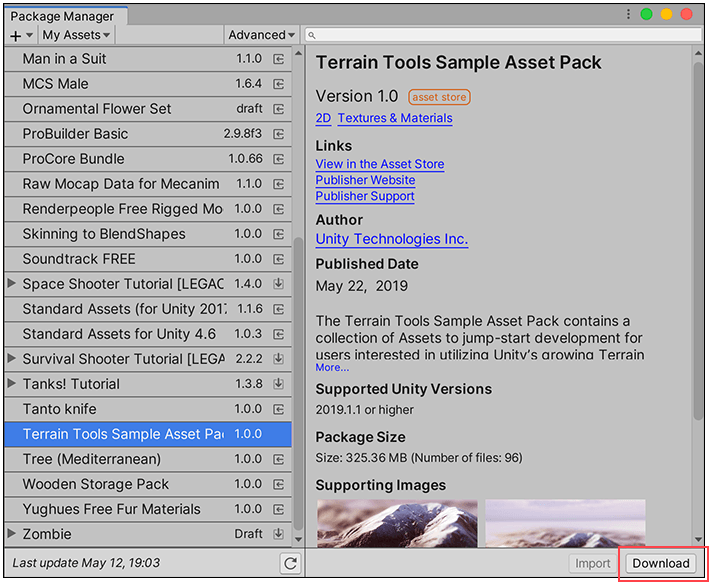The width and height of the screenshot is (712, 584).
Task: Click download icon for Survival Shooter Tutorial
Action: pos(278,359)
